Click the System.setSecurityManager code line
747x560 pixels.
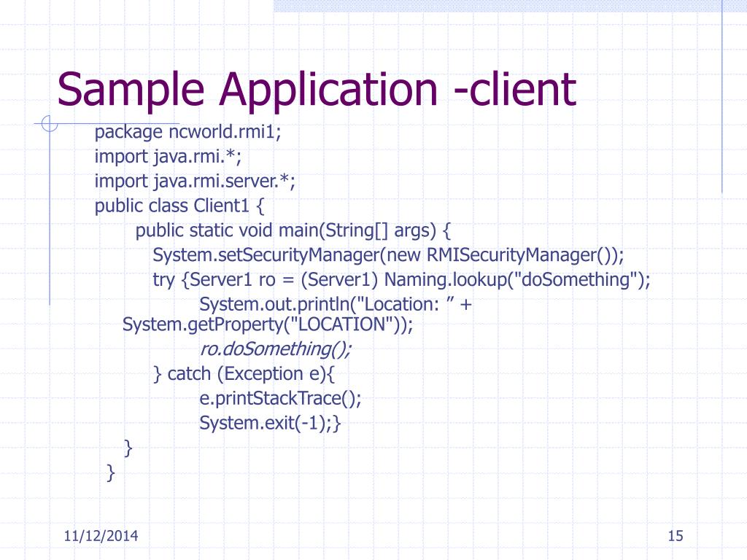coord(388,256)
